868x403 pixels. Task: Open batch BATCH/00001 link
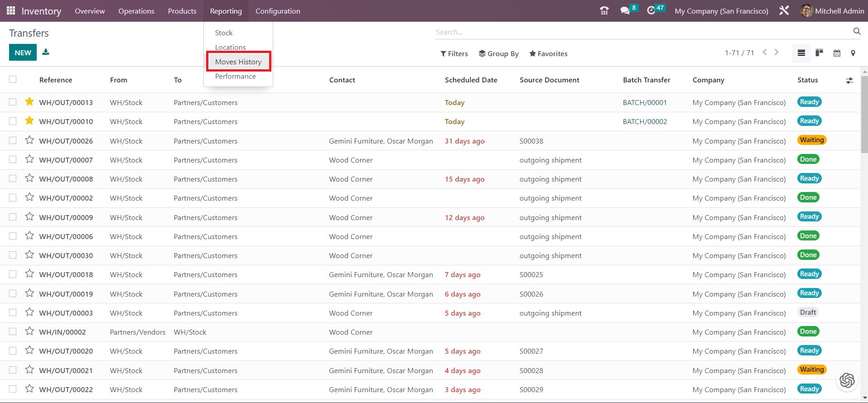point(645,102)
